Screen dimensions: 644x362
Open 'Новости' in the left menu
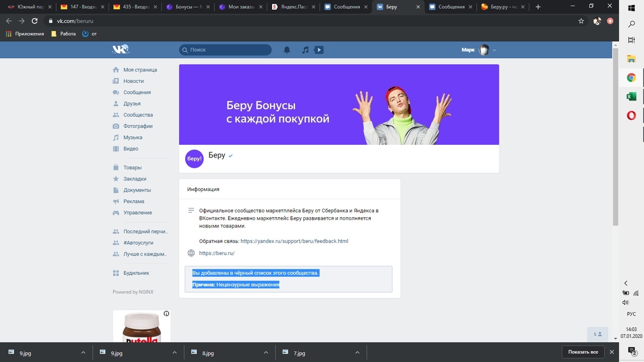pyautogui.click(x=134, y=81)
